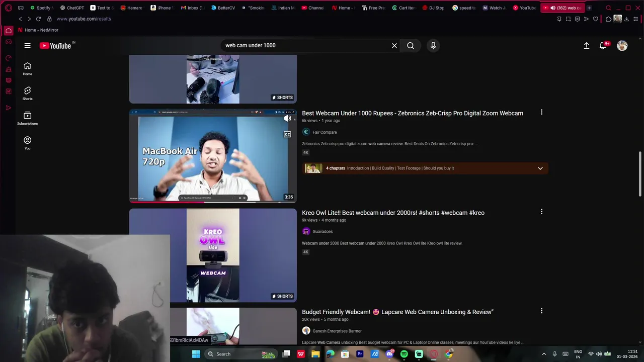The height and width of the screenshot is (362, 644).
Task: Open the menu for the Lapcare Web Camera video
Action: (x=541, y=311)
